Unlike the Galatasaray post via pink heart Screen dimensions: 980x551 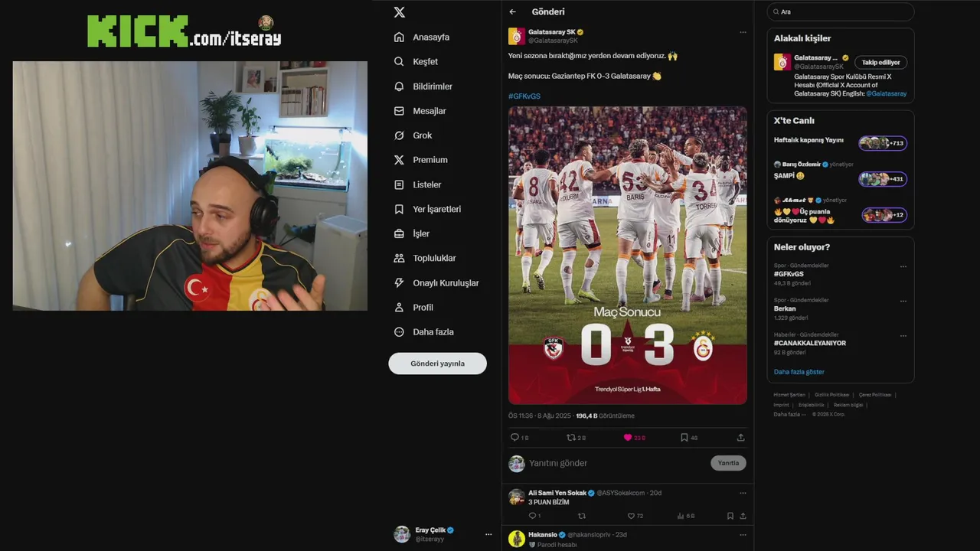(628, 438)
